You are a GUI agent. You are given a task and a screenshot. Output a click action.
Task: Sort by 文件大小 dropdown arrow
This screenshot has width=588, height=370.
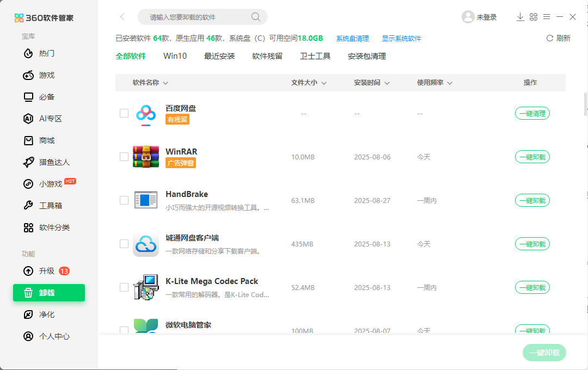coord(324,83)
